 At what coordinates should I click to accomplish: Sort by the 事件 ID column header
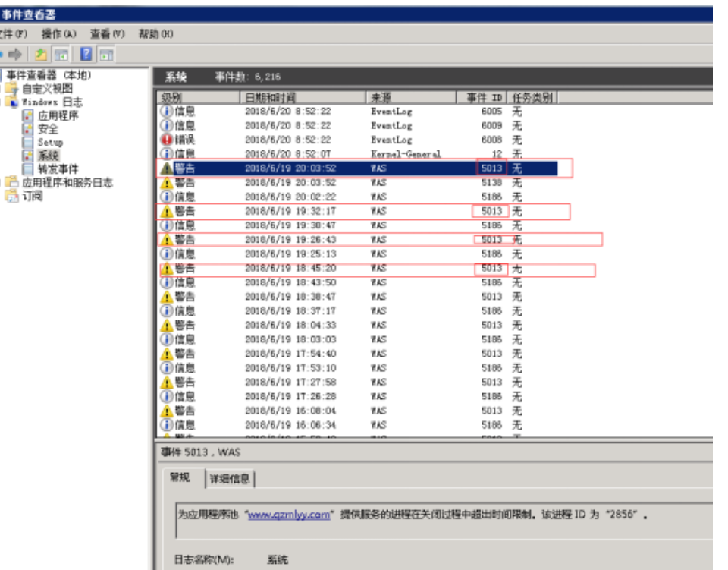[x=482, y=97]
